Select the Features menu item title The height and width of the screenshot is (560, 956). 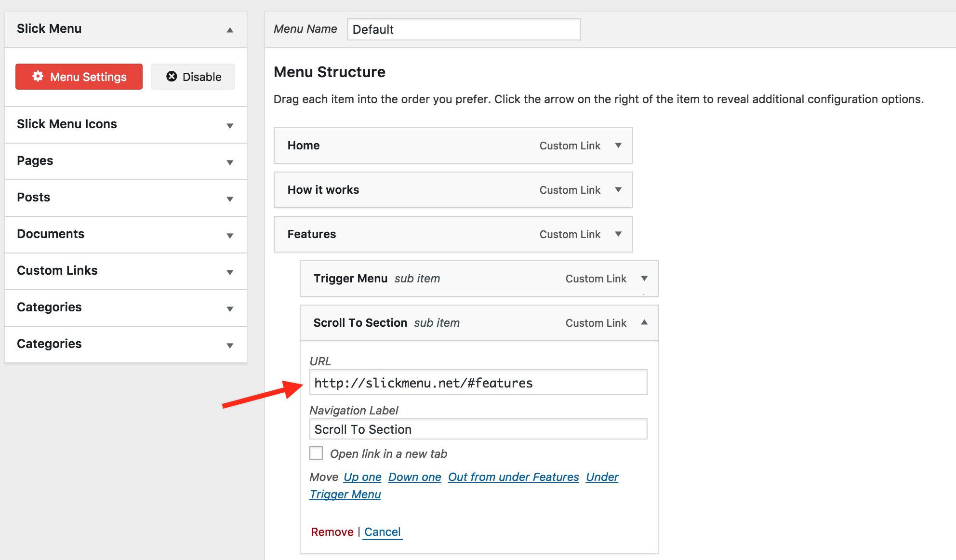[312, 234]
